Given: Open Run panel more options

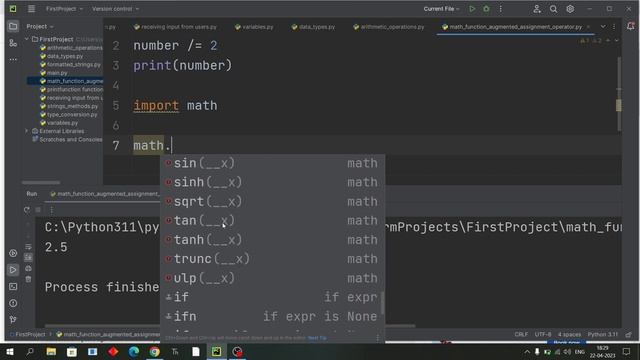Looking at the screenshot, I should (x=51, y=210).
